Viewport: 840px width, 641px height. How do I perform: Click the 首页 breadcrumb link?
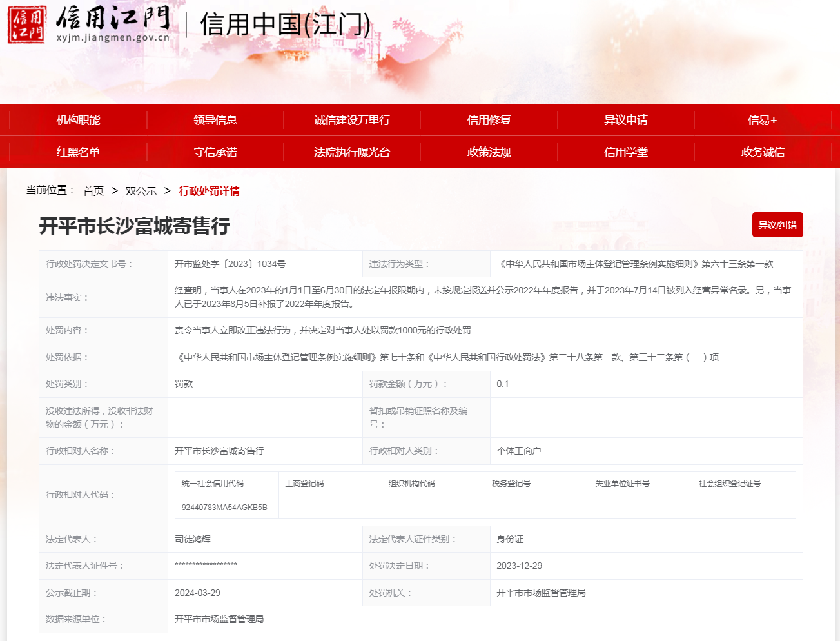pos(93,191)
